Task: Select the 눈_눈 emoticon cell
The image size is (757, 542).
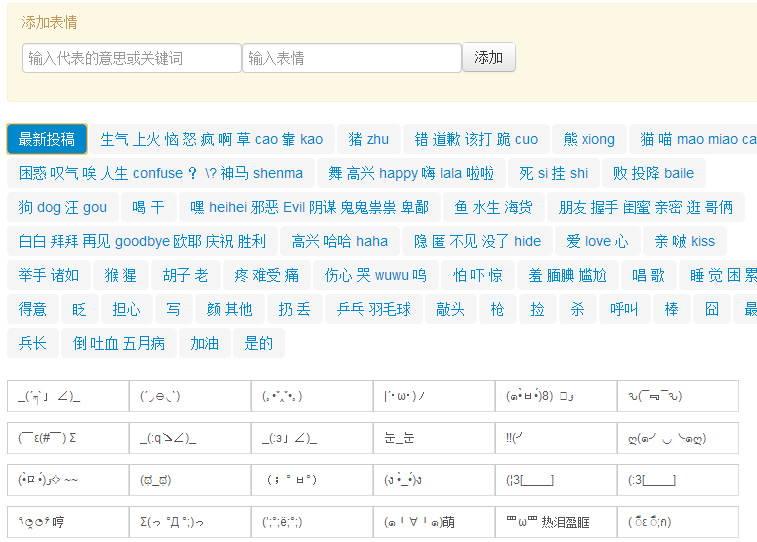Action: click(434, 438)
